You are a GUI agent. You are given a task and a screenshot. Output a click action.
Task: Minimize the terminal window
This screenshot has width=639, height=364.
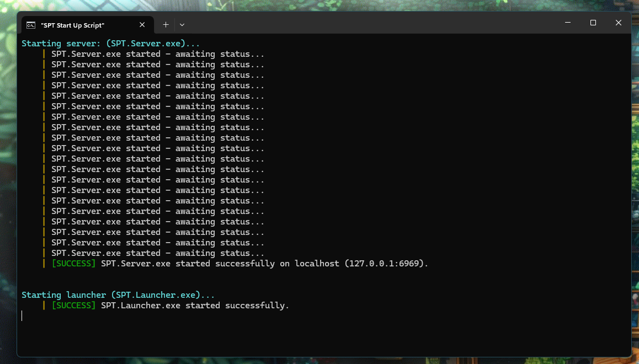568,23
